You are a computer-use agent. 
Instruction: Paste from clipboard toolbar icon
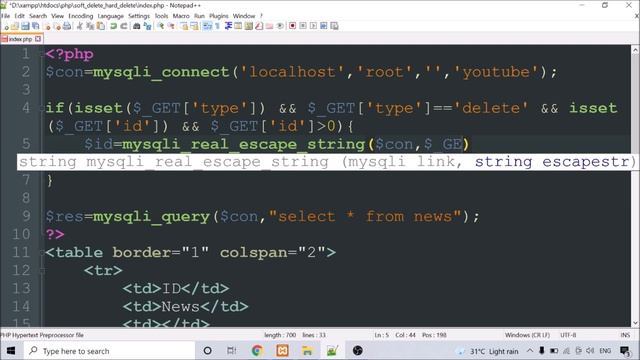pos(100,26)
